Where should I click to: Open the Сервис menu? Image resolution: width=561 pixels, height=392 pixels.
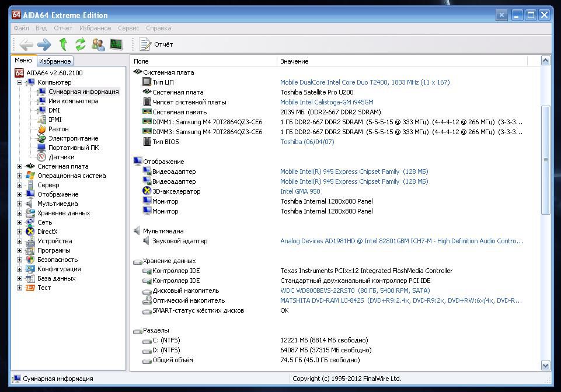tap(128, 28)
